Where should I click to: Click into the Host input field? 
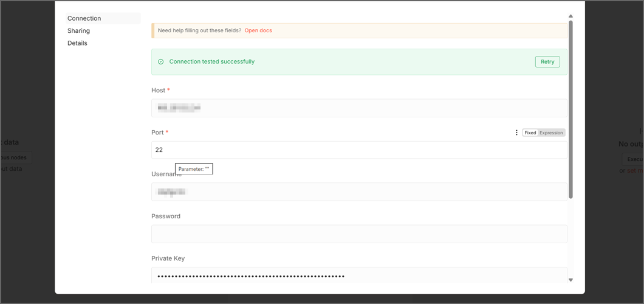(358, 108)
